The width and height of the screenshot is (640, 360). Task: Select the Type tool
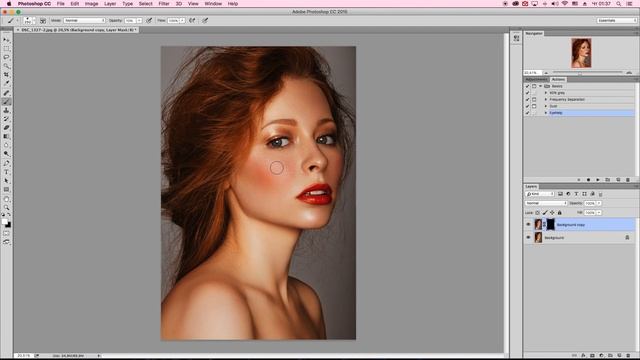click(6, 172)
